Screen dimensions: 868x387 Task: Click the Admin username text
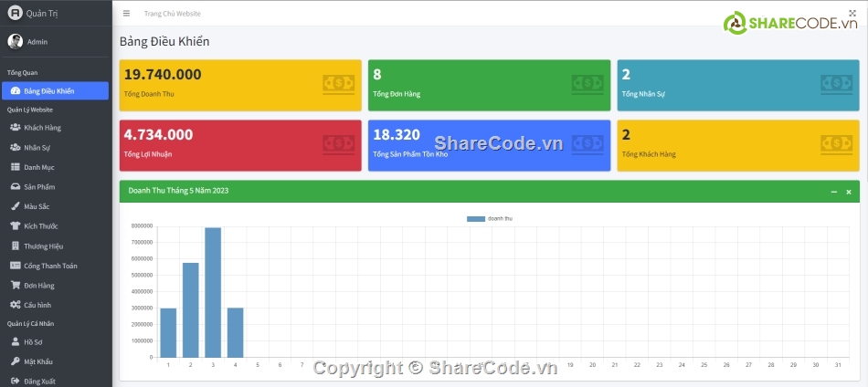[37, 41]
